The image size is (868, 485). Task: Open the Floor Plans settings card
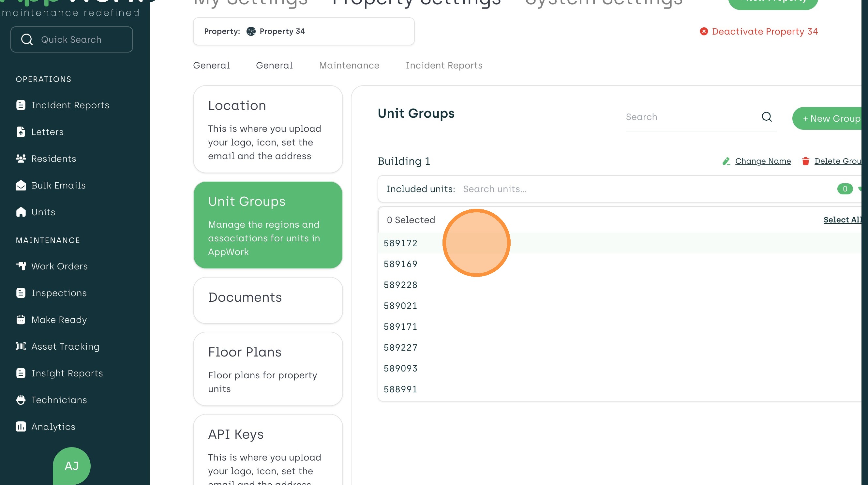click(x=268, y=369)
